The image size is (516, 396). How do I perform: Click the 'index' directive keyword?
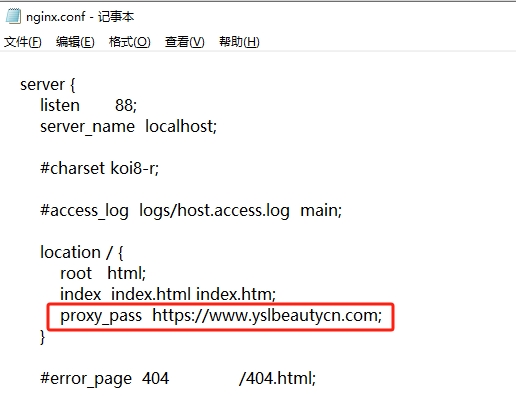pyautogui.click(x=81, y=294)
